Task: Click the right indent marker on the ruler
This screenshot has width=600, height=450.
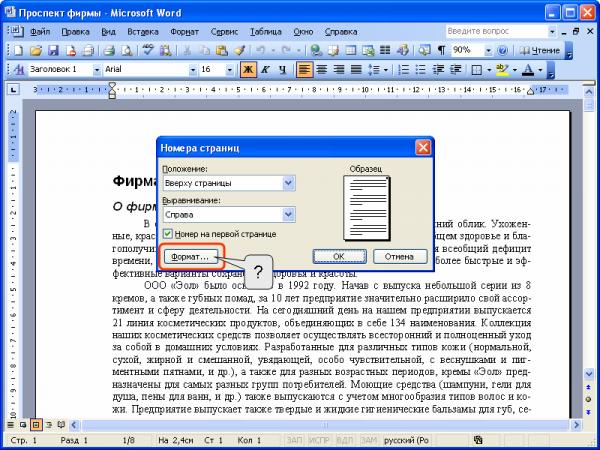Action: (530, 91)
